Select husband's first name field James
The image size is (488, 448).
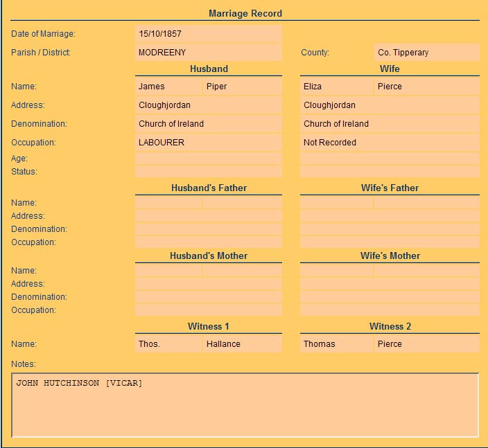pyautogui.click(x=168, y=87)
